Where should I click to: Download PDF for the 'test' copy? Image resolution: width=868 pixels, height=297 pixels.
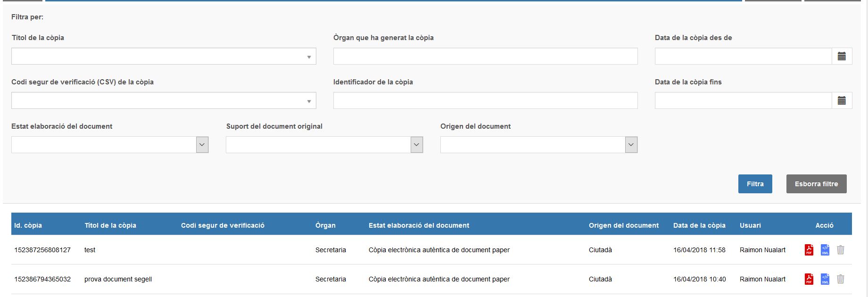(809, 250)
